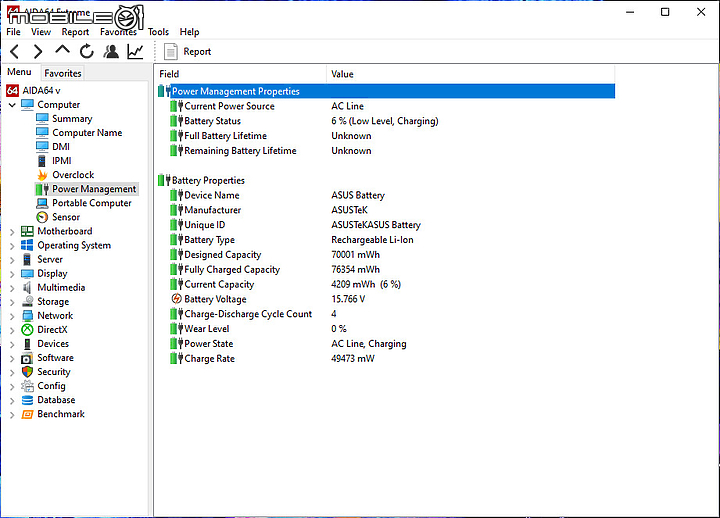This screenshot has height=518, width=720.
Task: Click the Value column header
Action: pos(471,74)
